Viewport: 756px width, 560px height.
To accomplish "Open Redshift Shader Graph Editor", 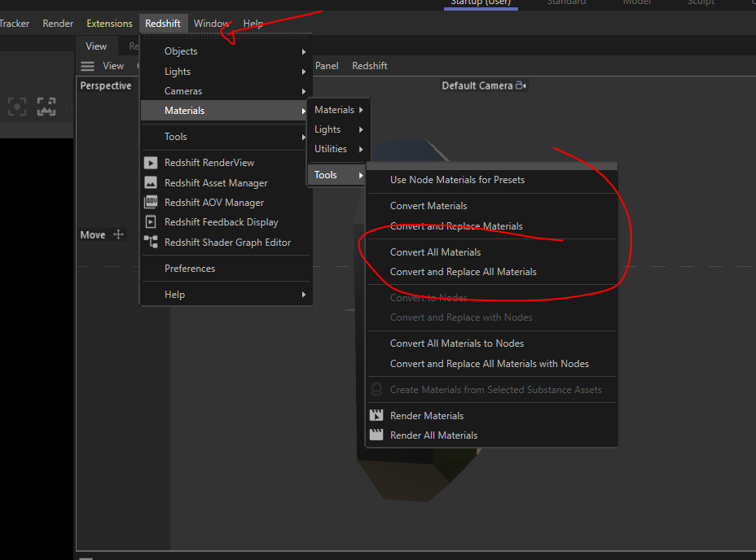I will (x=226, y=243).
